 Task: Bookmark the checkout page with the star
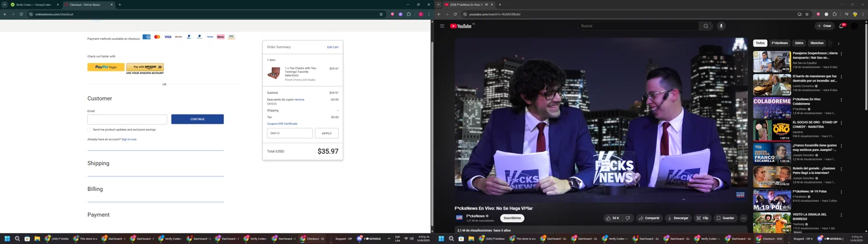pyautogui.click(x=381, y=14)
